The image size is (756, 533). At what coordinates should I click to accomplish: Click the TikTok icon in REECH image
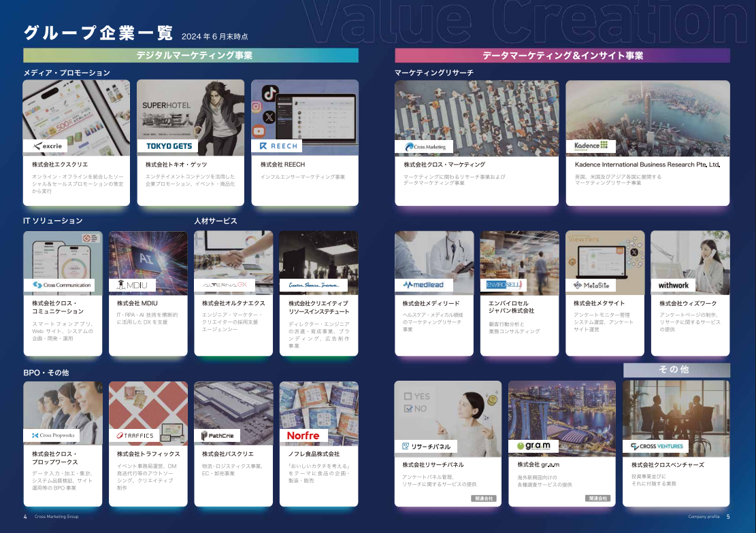pyautogui.click(x=269, y=92)
